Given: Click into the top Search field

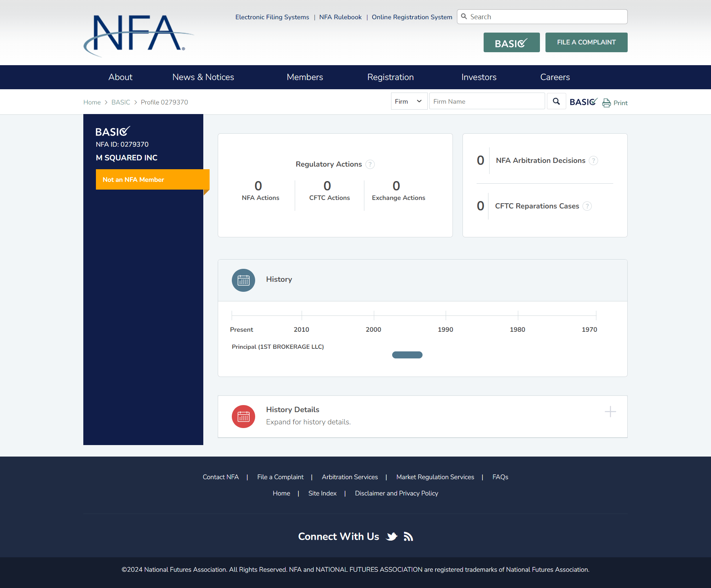Looking at the screenshot, I should tap(542, 17).
